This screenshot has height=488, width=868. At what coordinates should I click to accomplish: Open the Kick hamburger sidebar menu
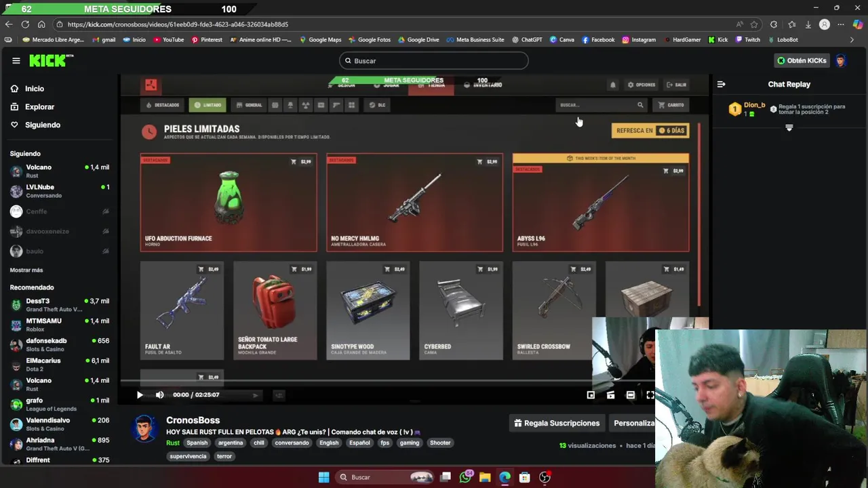coord(16,60)
